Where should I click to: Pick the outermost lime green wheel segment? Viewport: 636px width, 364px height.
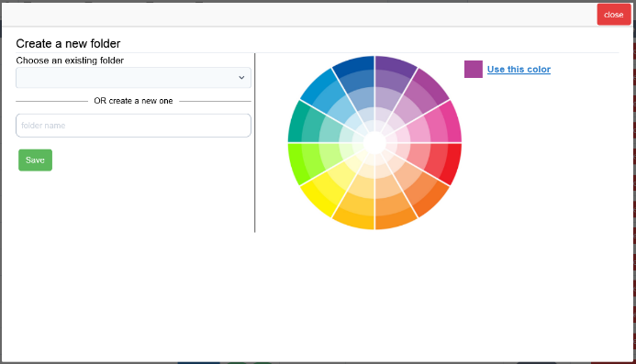(296, 163)
